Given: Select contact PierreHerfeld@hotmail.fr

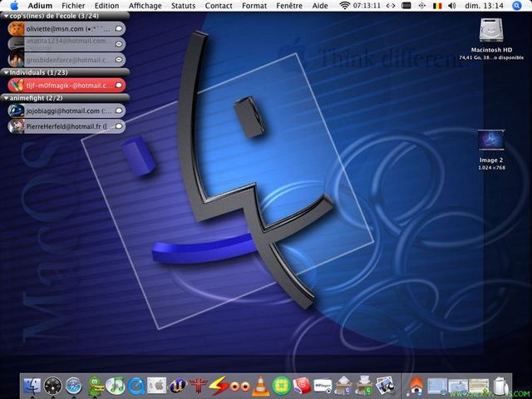Looking at the screenshot, I should click(x=66, y=126).
